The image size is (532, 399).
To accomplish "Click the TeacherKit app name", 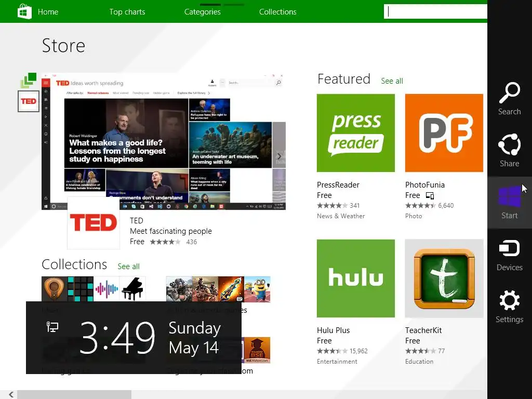I will (423, 330).
